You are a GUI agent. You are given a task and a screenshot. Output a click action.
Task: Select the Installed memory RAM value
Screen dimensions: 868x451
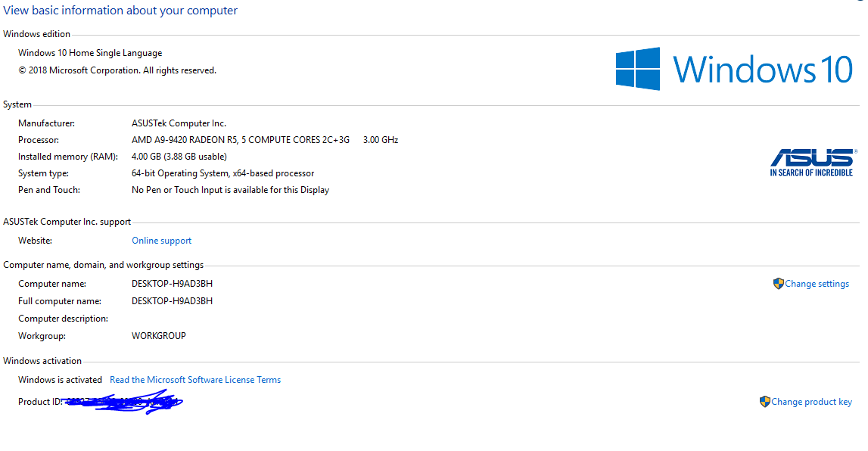(x=179, y=156)
